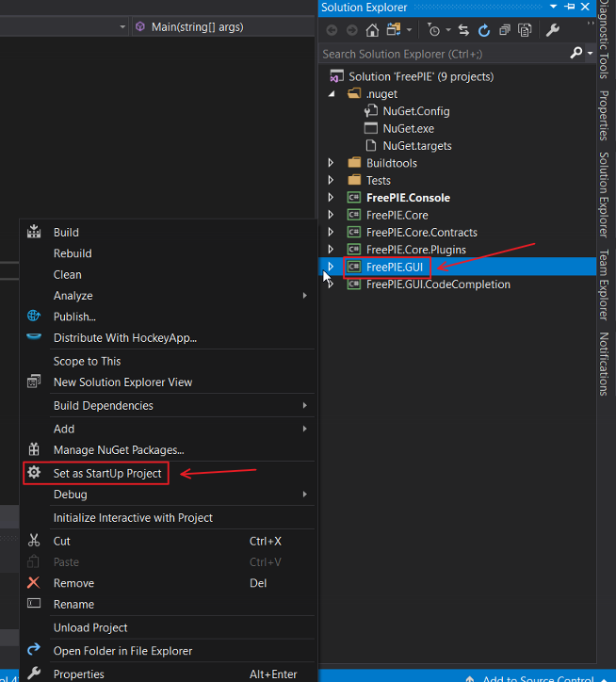Viewport: 616px width, 682px height.
Task: Expand the Tests folder
Action: point(331,180)
